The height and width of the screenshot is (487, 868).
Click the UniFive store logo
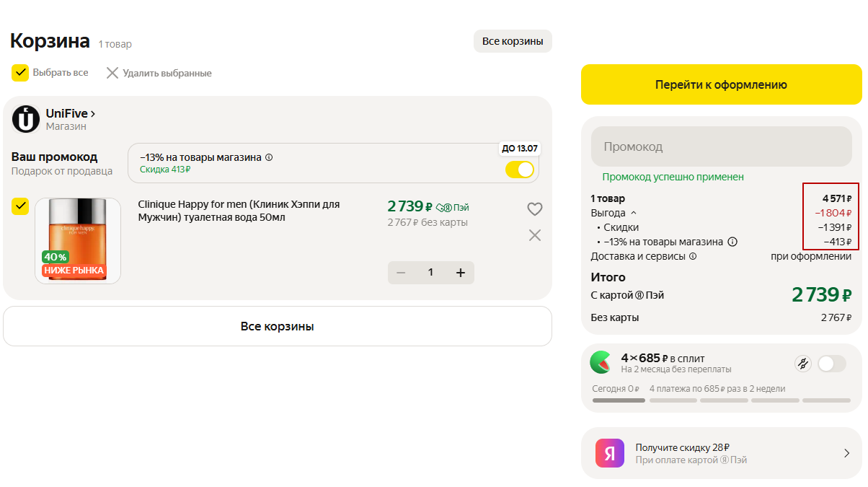click(26, 119)
